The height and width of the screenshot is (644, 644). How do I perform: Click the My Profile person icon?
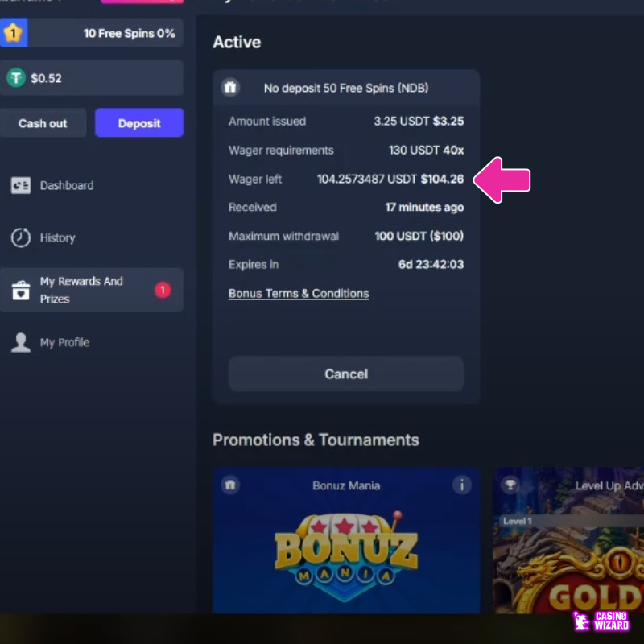coord(21,343)
